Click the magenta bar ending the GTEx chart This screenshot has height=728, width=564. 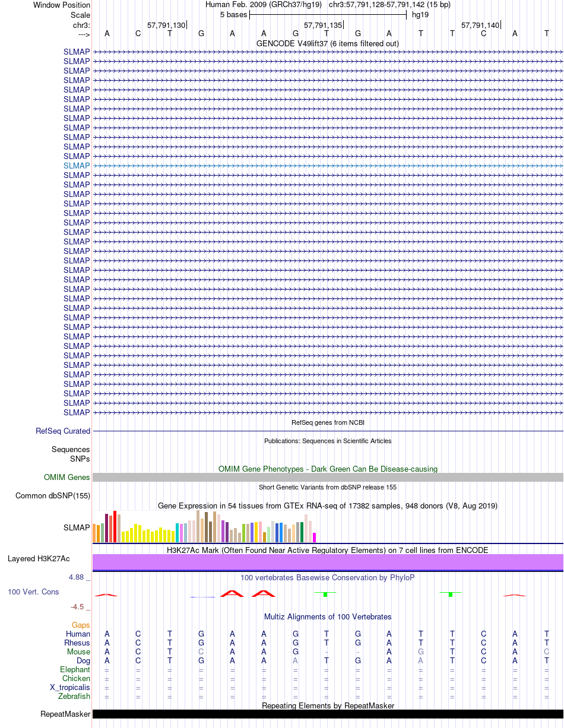click(x=315, y=538)
